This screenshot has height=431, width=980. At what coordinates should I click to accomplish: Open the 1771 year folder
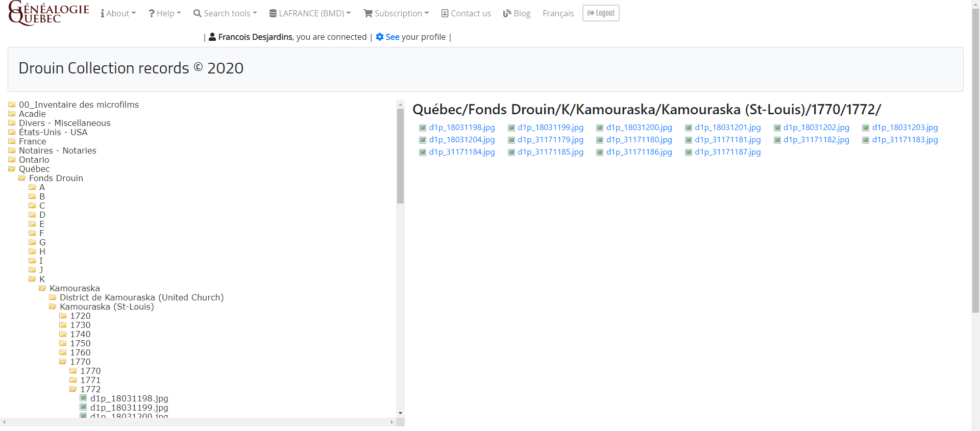tap(90, 380)
